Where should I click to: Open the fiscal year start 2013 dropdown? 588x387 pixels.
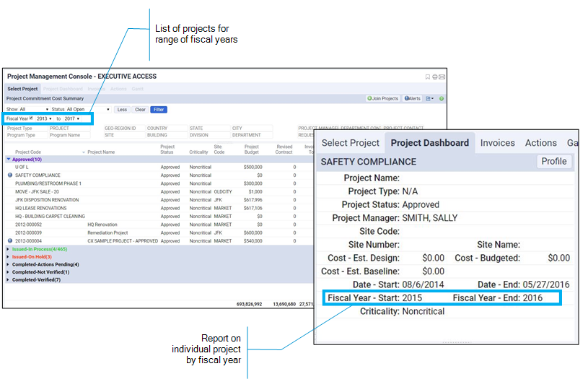[44, 118]
